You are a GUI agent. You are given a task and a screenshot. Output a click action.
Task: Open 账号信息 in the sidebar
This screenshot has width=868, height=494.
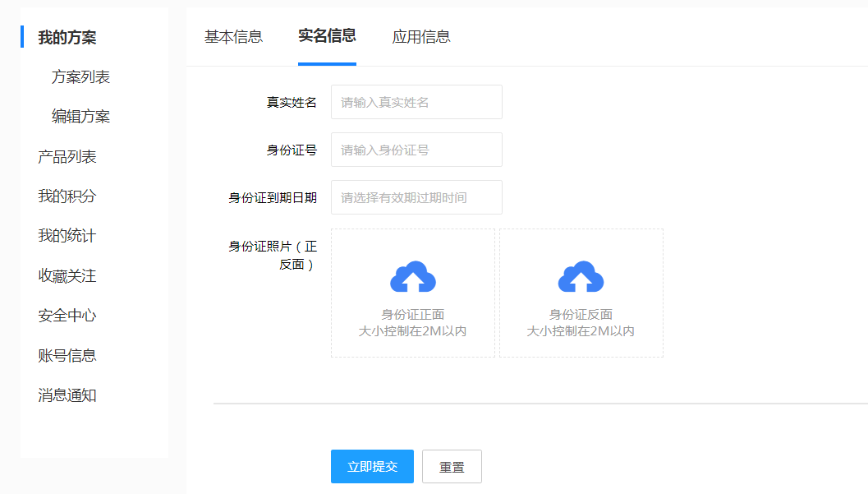click(x=67, y=356)
